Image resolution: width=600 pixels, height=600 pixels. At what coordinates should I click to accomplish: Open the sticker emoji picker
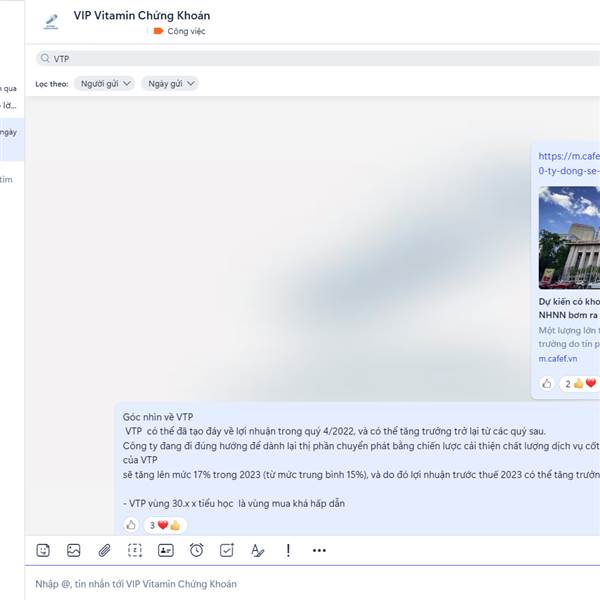(x=43, y=550)
